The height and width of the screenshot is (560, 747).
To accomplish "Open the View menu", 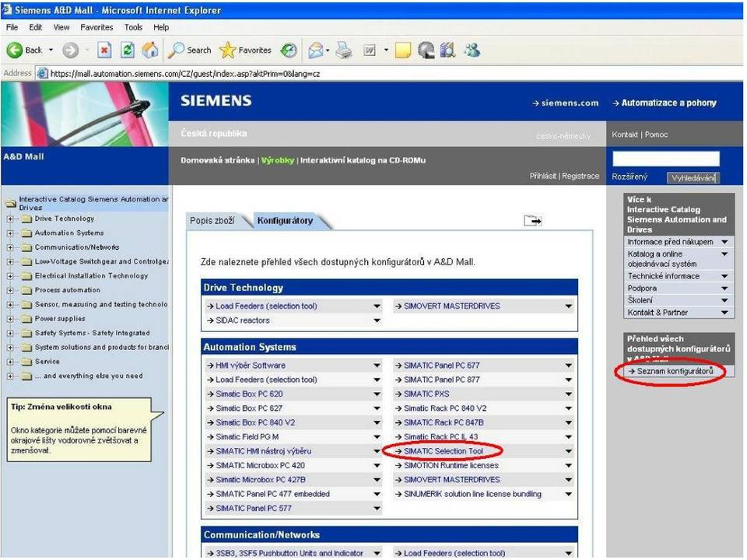I will point(61,28).
